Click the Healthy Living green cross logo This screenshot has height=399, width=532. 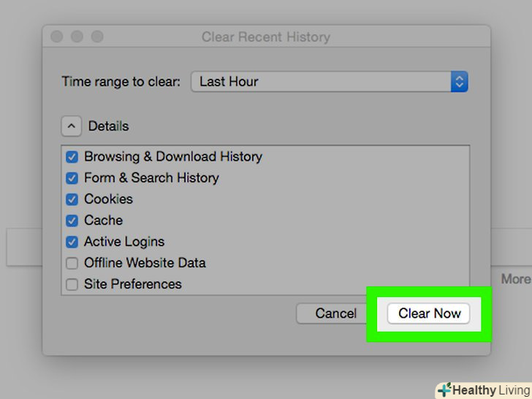[444, 389]
